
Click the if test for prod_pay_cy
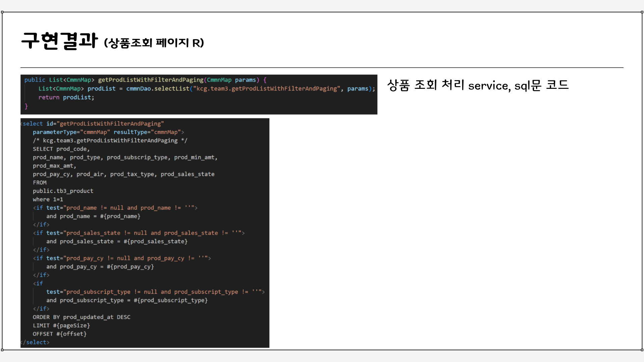(122, 258)
